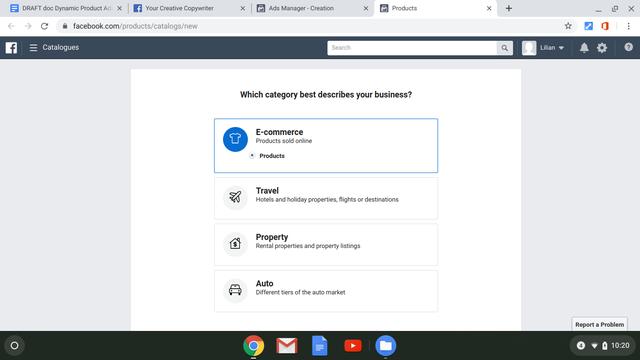Close the DRAFT doc tab
The width and height of the screenshot is (640, 360).
click(x=120, y=8)
